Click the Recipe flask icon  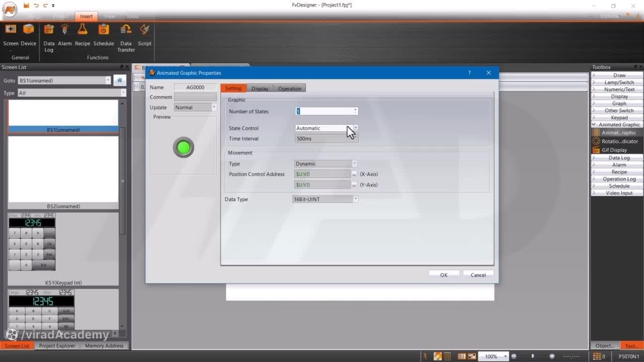(83, 30)
